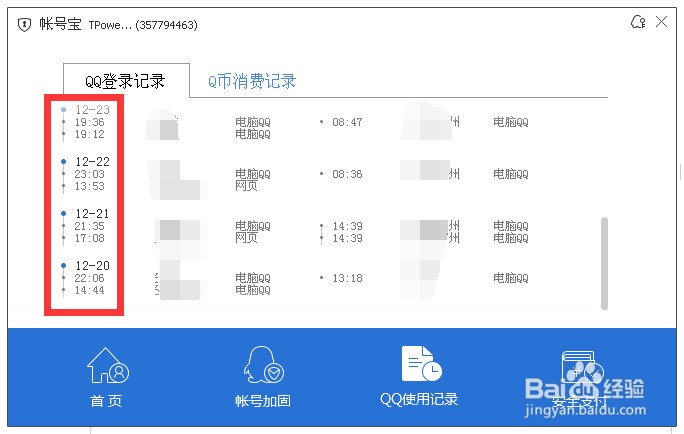Click the QQ使用记录 label
Screen dimensions: 684x434
point(419,399)
